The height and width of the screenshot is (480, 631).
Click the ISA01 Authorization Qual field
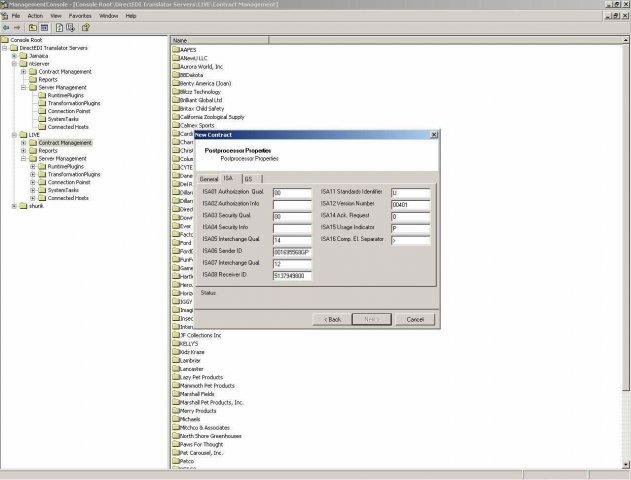292,193
